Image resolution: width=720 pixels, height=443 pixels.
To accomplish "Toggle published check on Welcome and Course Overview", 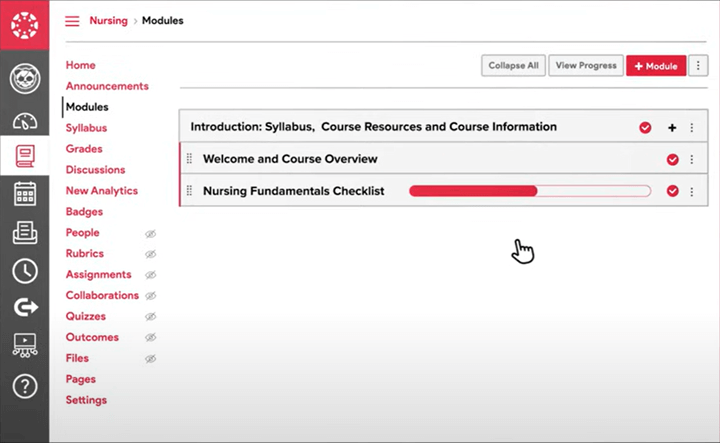I will pos(673,159).
